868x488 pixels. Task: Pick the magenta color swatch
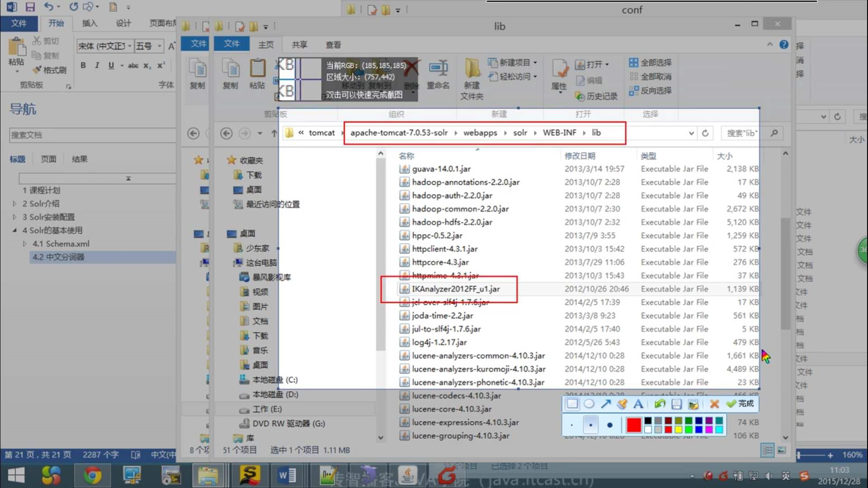708,429
